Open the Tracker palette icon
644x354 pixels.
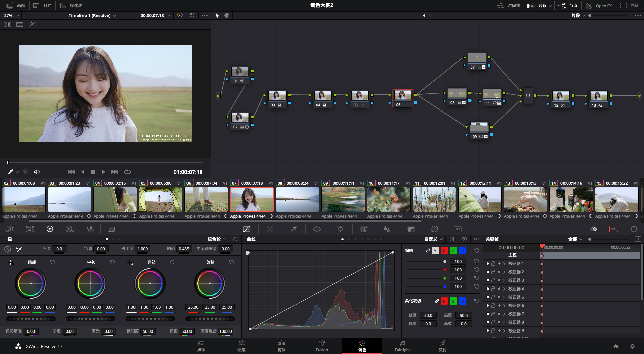[x=340, y=229]
